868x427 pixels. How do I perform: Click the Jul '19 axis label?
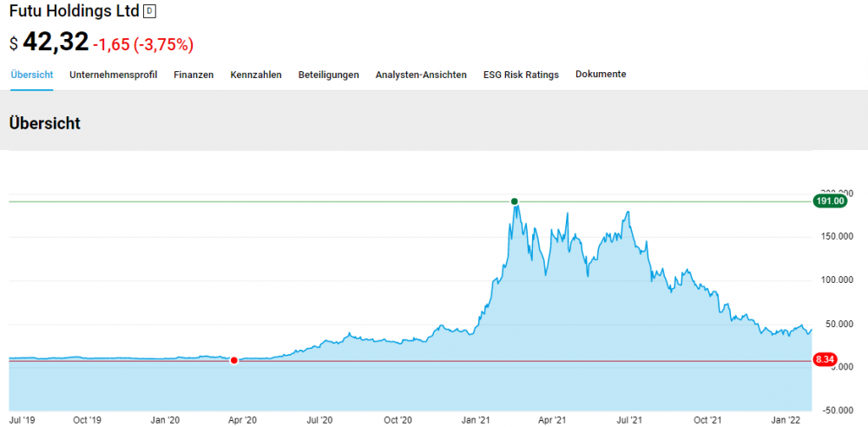[x=21, y=421]
